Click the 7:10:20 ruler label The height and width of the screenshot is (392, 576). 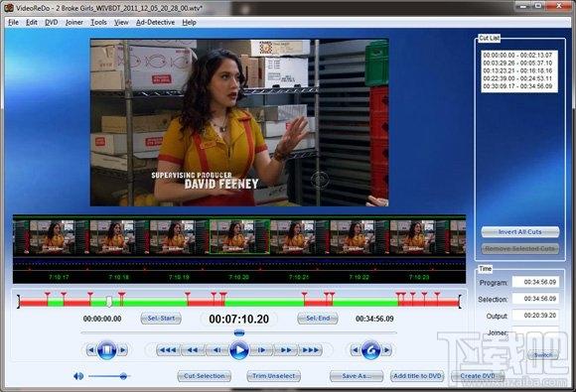point(238,277)
